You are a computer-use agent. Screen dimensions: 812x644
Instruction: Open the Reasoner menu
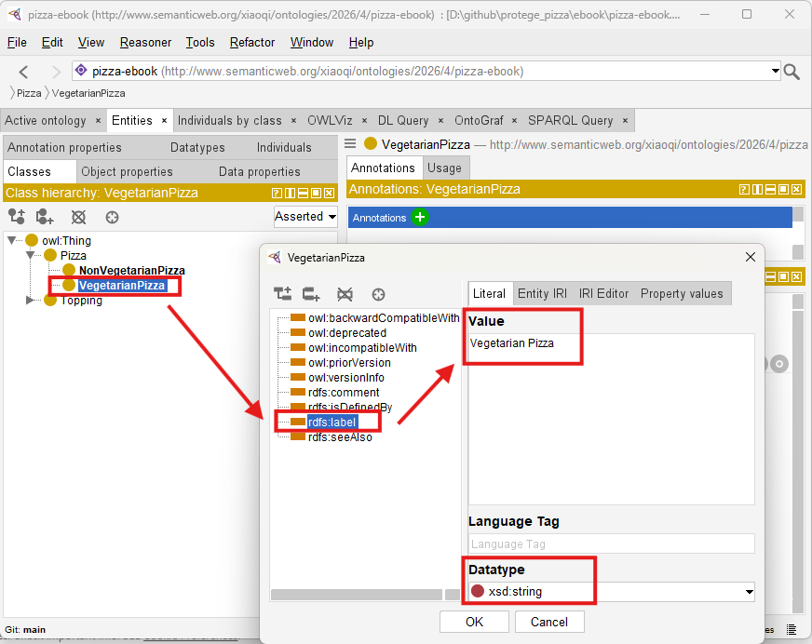coord(145,43)
